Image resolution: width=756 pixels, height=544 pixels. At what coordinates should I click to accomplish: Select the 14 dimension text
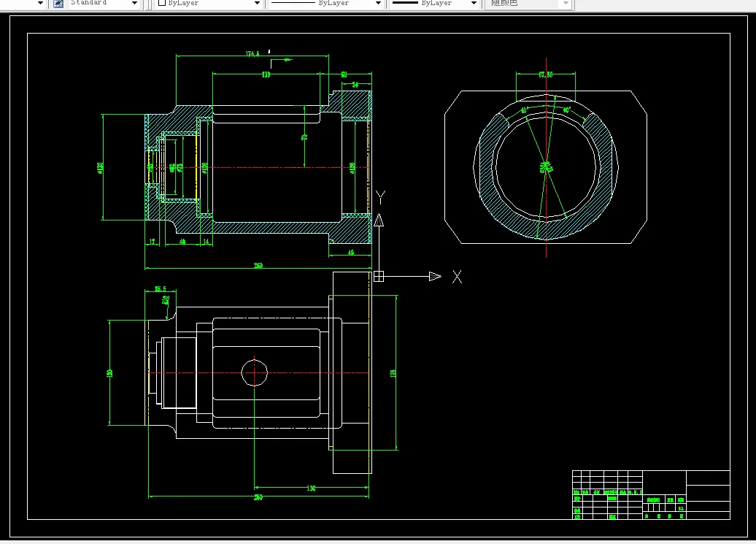coord(206,241)
